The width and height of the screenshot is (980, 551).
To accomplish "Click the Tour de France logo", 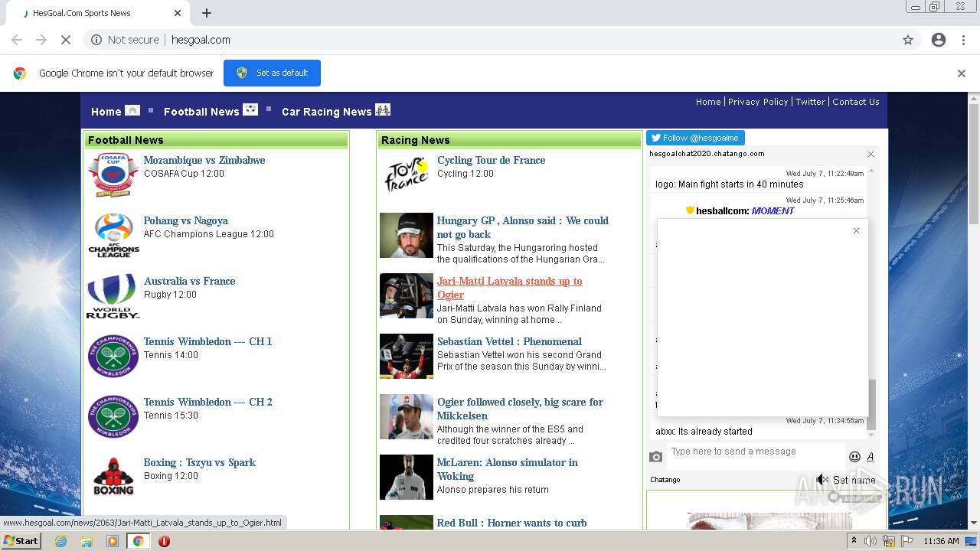I will 407,174.
